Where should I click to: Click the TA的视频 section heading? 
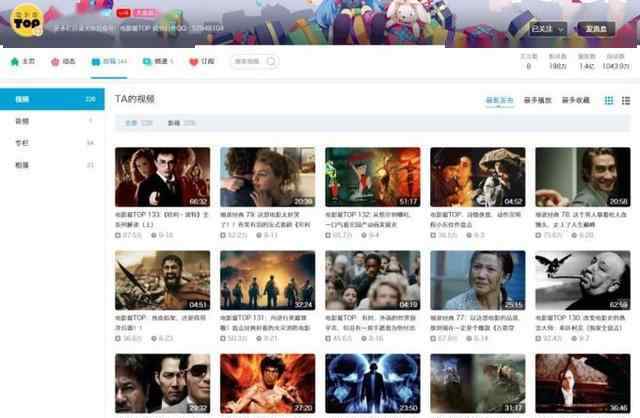(x=135, y=99)
